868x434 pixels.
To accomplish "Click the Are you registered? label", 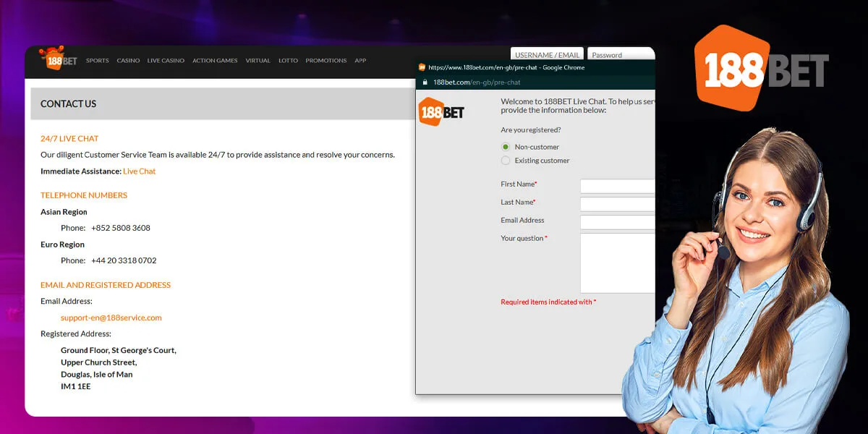I will click(x=531, y=130).
